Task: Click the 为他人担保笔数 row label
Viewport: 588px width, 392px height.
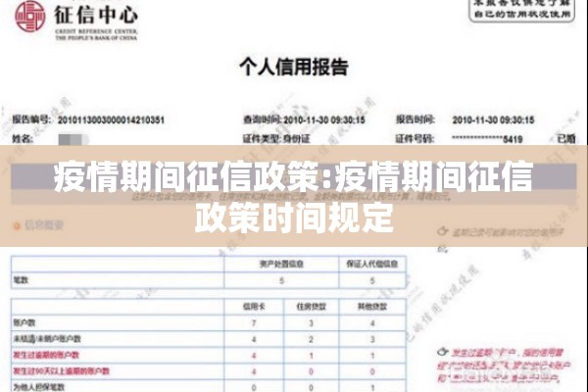Action: pos(39,387)
